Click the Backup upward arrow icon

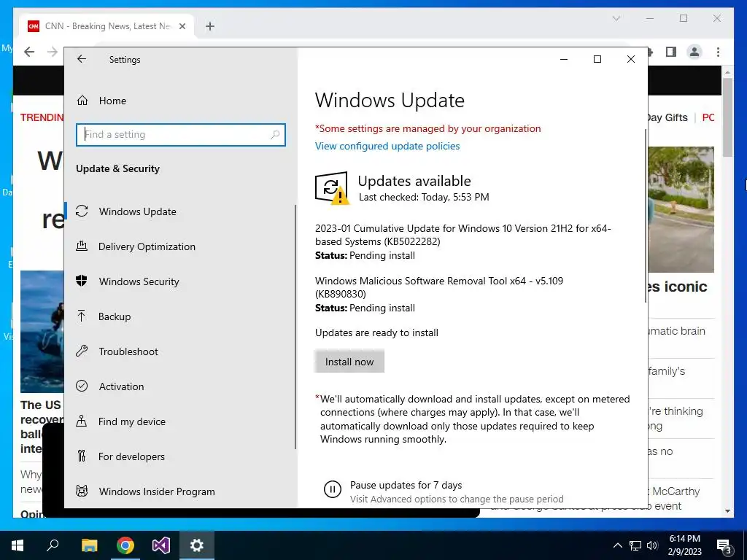(x=82, y=316)
